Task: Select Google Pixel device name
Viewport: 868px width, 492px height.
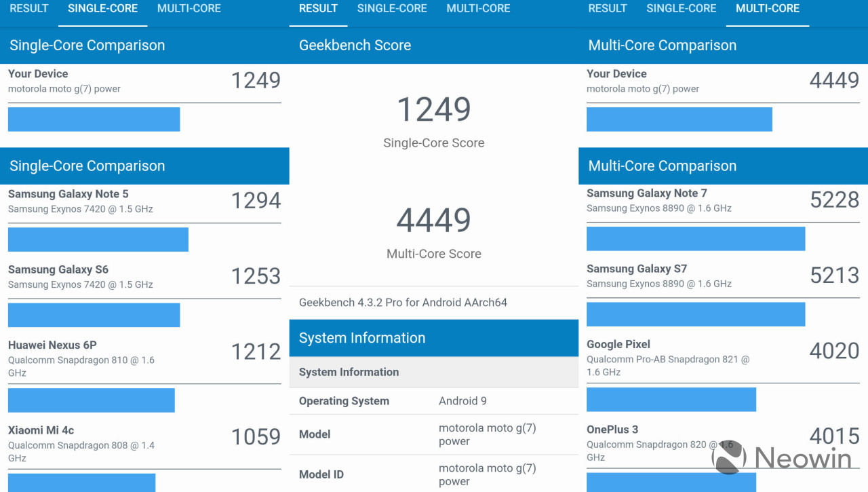Action: [618, 344]
